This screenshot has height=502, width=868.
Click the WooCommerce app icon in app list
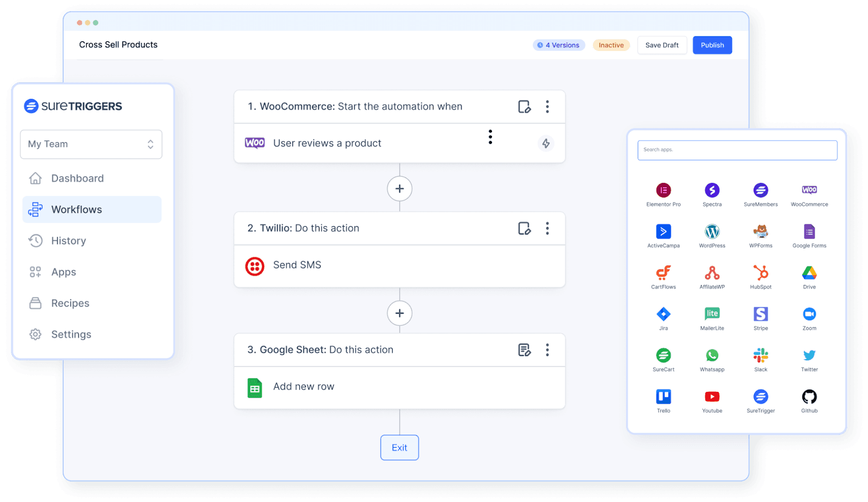809,190
